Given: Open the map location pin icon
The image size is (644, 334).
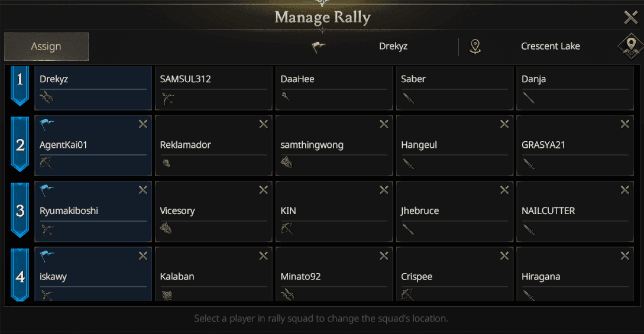Looking at the screenshot, I should [630, 46].
